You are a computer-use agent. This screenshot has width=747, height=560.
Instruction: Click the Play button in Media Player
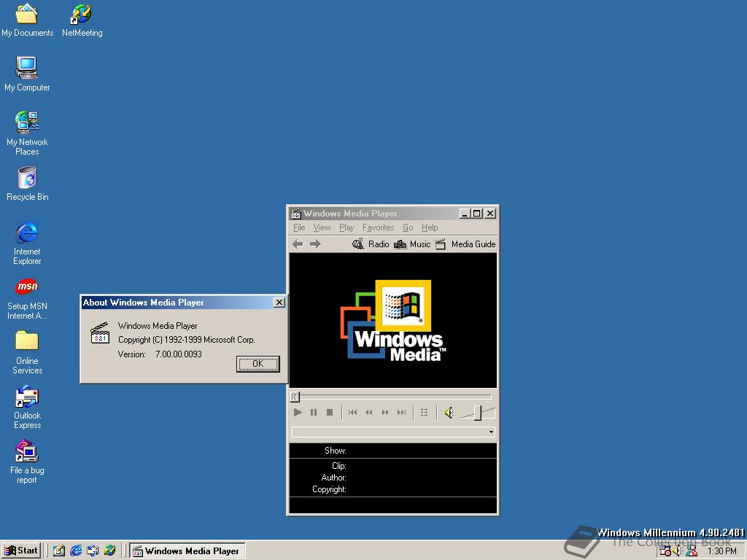pyautogui.click(x=298, y=413)
